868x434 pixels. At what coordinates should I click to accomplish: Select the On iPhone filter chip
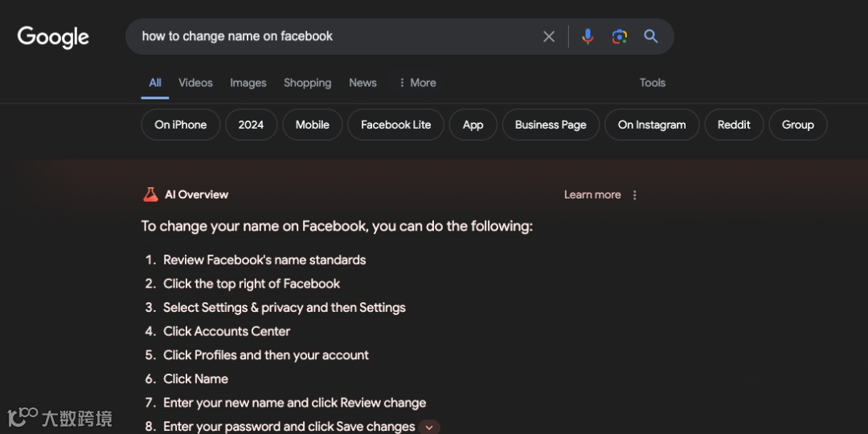tap(181, 125)
